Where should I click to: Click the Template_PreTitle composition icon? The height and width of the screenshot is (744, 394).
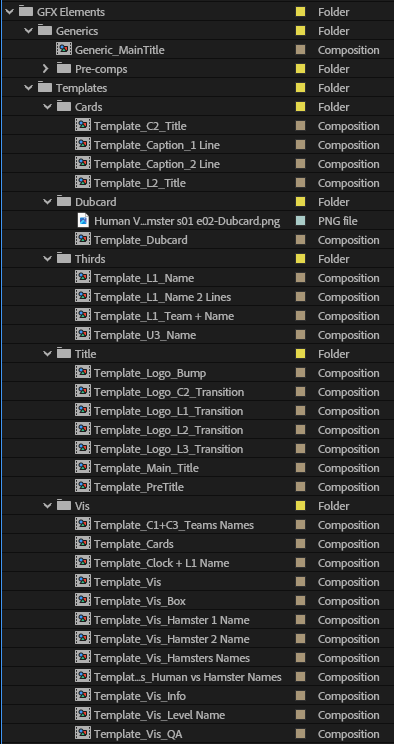(x=83, y=486)
